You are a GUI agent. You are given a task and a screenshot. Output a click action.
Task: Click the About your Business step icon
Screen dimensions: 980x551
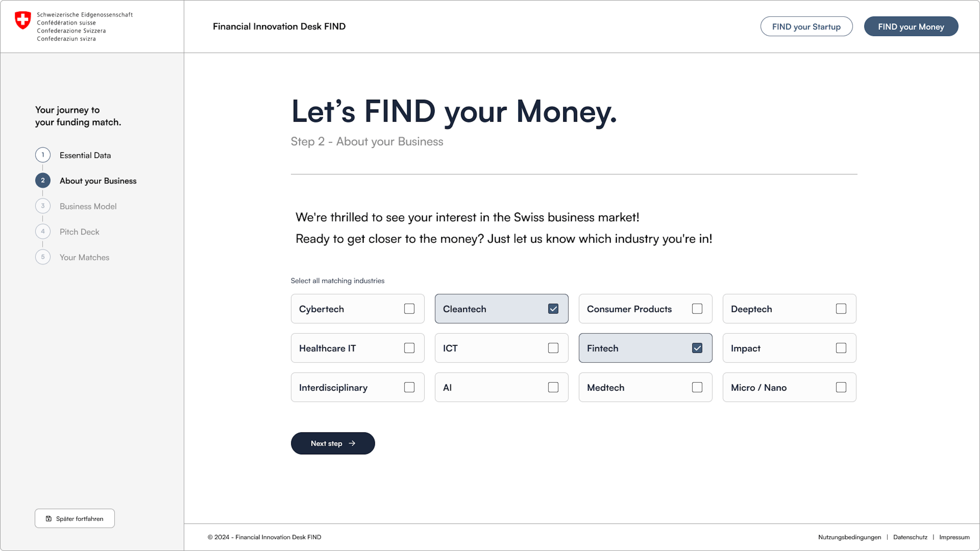pos(42,180)
